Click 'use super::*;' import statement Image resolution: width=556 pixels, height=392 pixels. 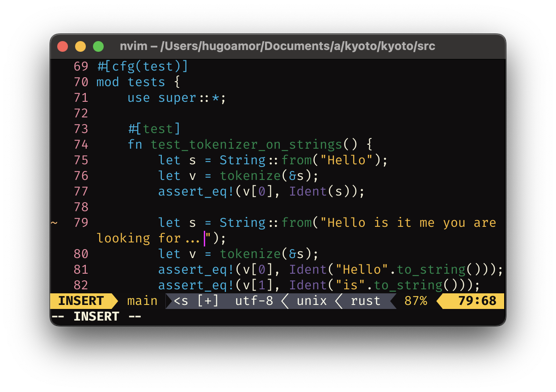coord(177,98)
